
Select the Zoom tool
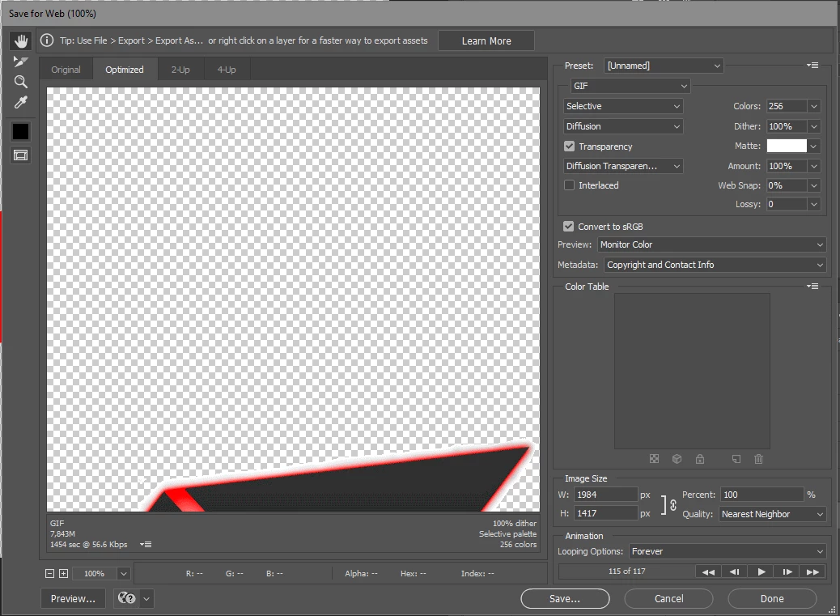21,82
